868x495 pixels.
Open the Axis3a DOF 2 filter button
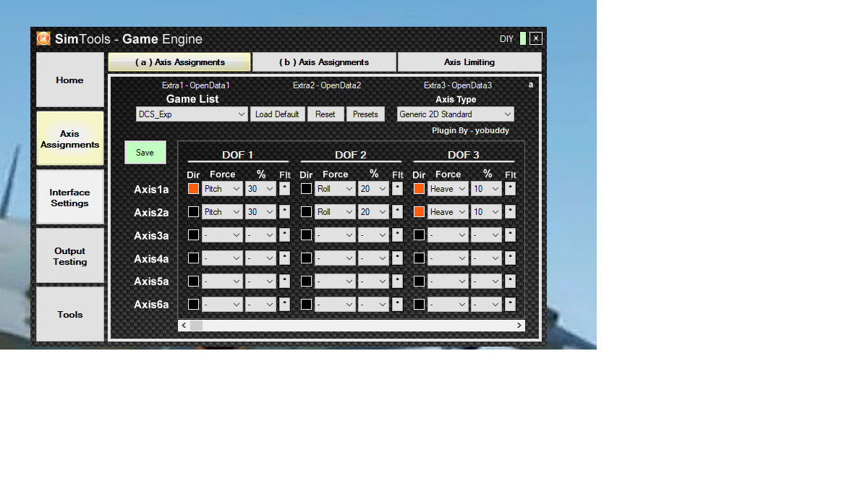[397, 235]
